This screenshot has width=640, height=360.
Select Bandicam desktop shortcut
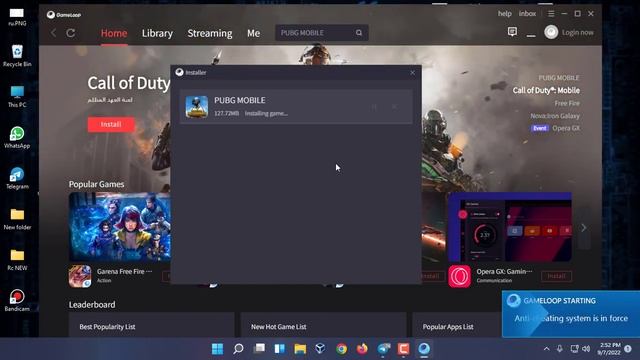coord(17,300)
